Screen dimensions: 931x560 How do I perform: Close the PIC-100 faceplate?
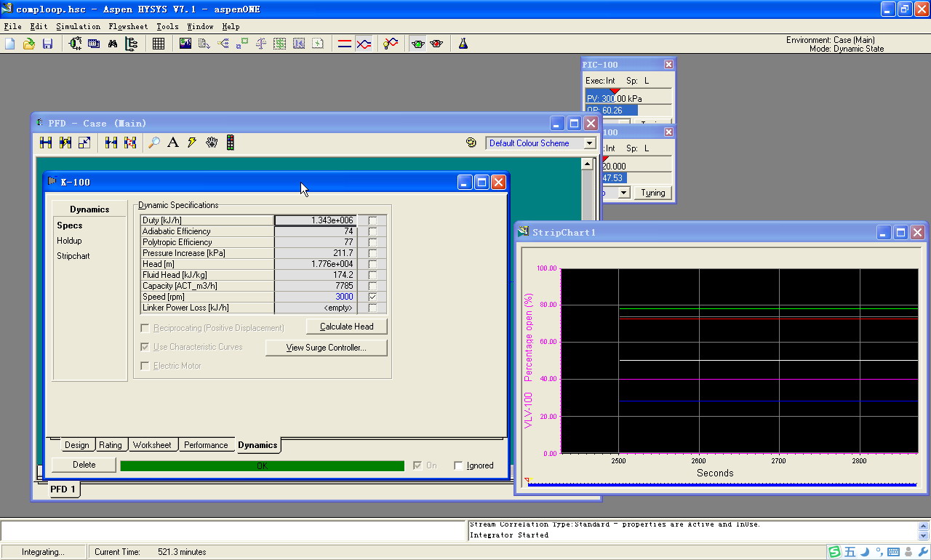click(x=668, y=64)
